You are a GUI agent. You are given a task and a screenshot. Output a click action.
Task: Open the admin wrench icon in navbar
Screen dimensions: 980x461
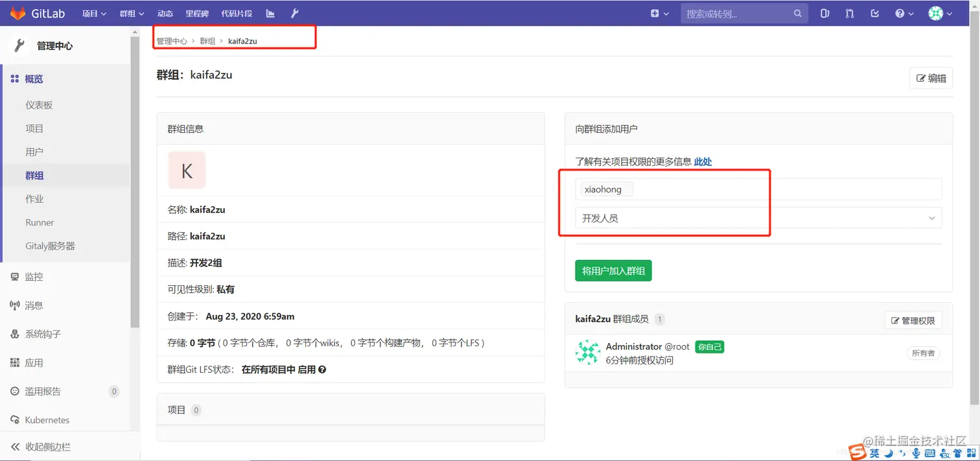(x=294, y=14)
